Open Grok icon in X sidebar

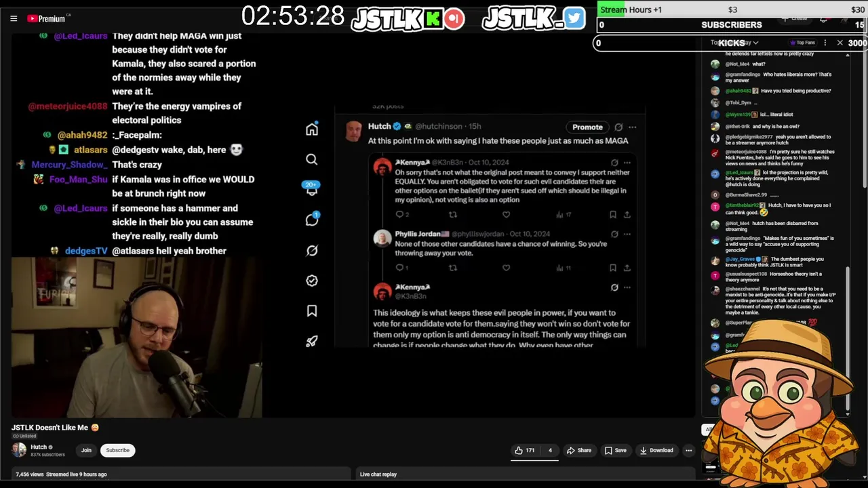tap(311, 250)
